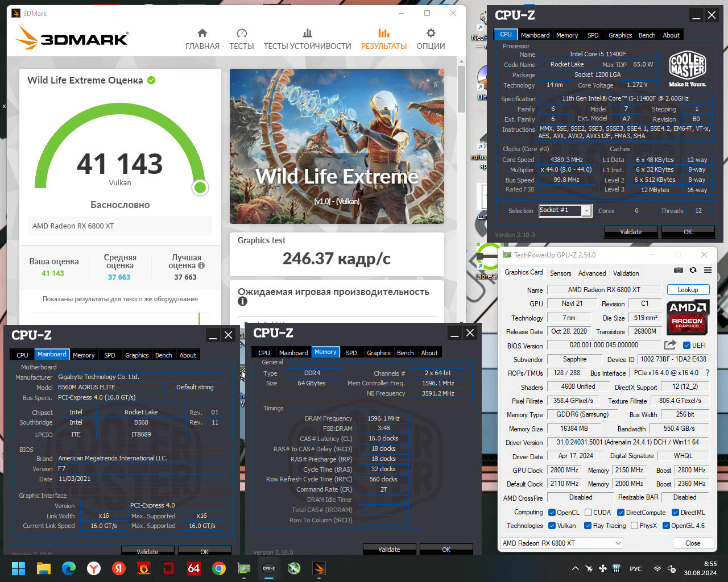Screen dimensions: 728x582
Task: Click the 37 663 average score link
Action: point(119,277)
